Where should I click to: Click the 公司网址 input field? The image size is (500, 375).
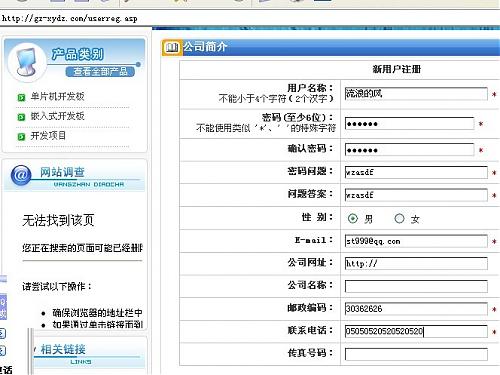pos(416,263)
